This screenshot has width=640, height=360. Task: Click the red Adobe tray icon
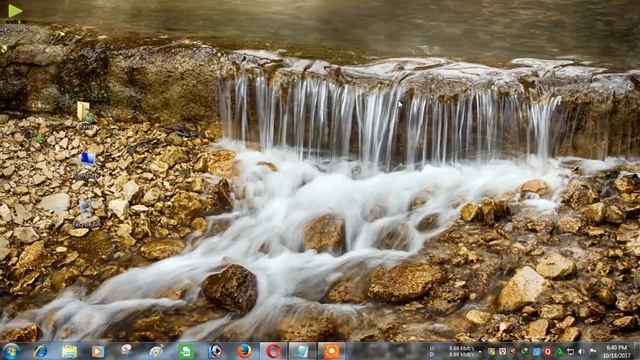pyautogui.click(x=502, y=351)
